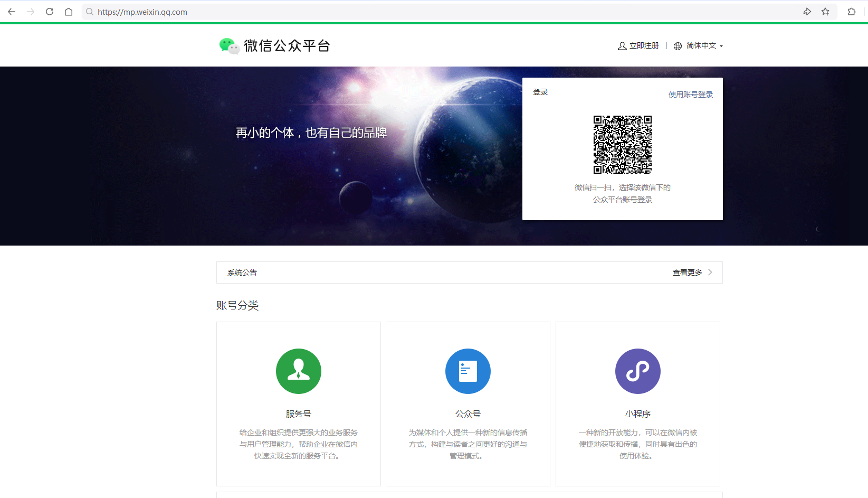Click the bookmark star in the address bar
The height and width of the screenshot is (498, 868).
[826, 11]
